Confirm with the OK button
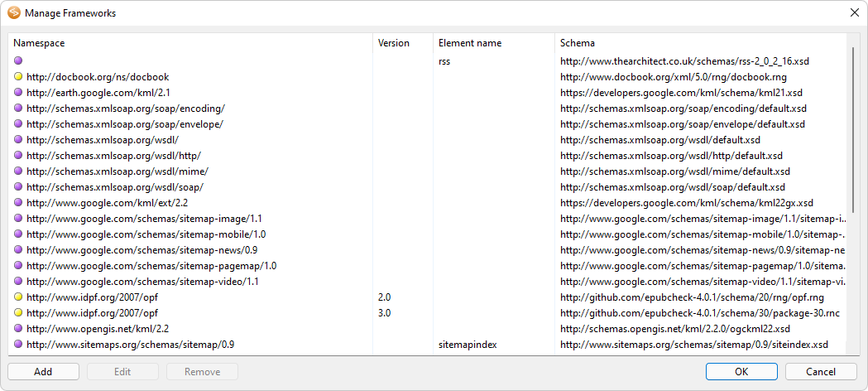The image size is (868, 391). pos(741,372)
